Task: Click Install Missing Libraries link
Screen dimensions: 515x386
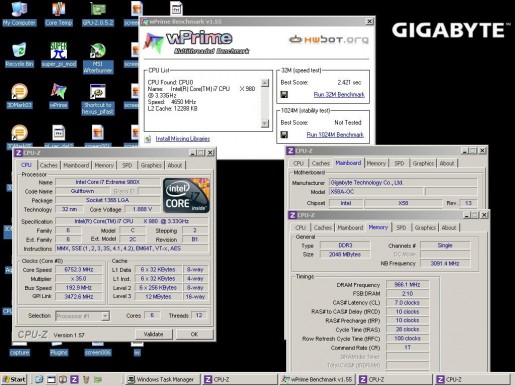Action: [x=183, y=139]
